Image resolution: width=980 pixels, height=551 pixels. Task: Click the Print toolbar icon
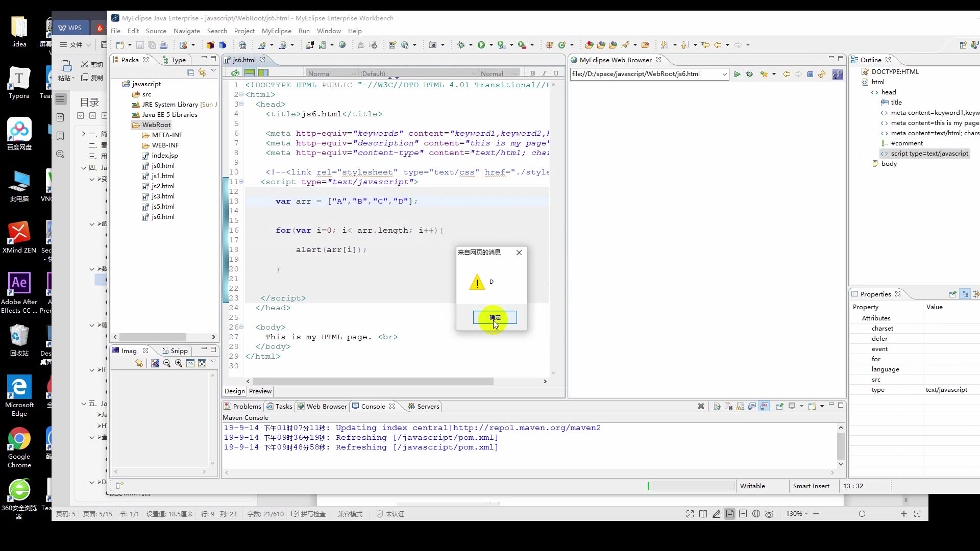click(163, 45)
